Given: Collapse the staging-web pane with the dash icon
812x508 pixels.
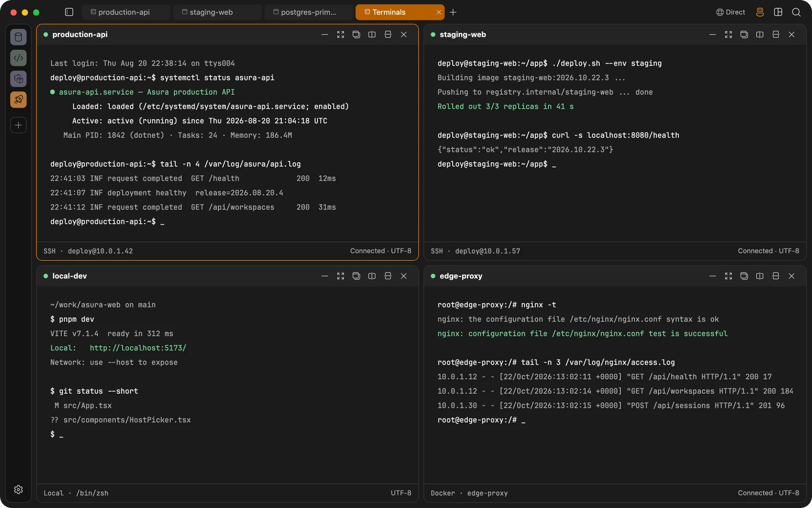Looking at the screenshot, I should (x=713, y=35).
